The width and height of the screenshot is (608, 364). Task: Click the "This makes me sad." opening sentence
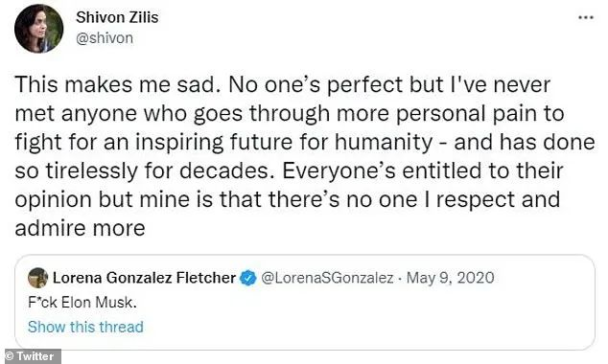(x=115, y=85)
